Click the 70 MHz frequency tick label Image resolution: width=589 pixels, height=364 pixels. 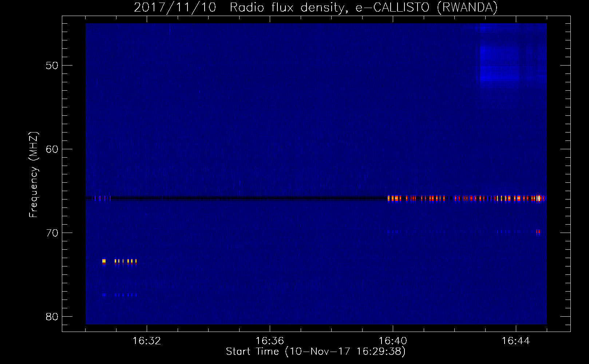[x=52, y=233]
